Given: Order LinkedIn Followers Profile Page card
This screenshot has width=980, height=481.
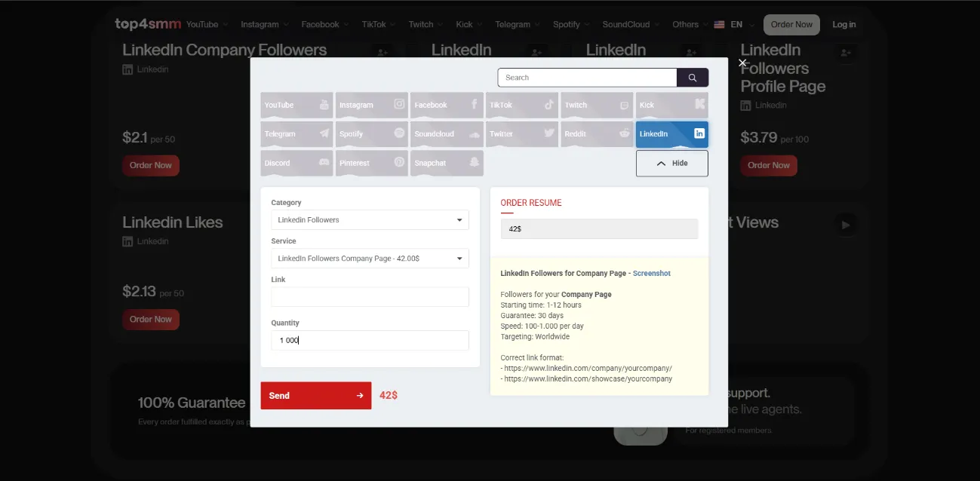Looking at the screenshot, I should tap(769, 165).
